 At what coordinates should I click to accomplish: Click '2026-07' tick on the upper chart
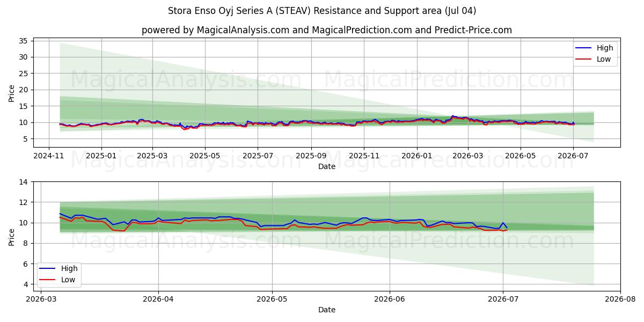573,156
